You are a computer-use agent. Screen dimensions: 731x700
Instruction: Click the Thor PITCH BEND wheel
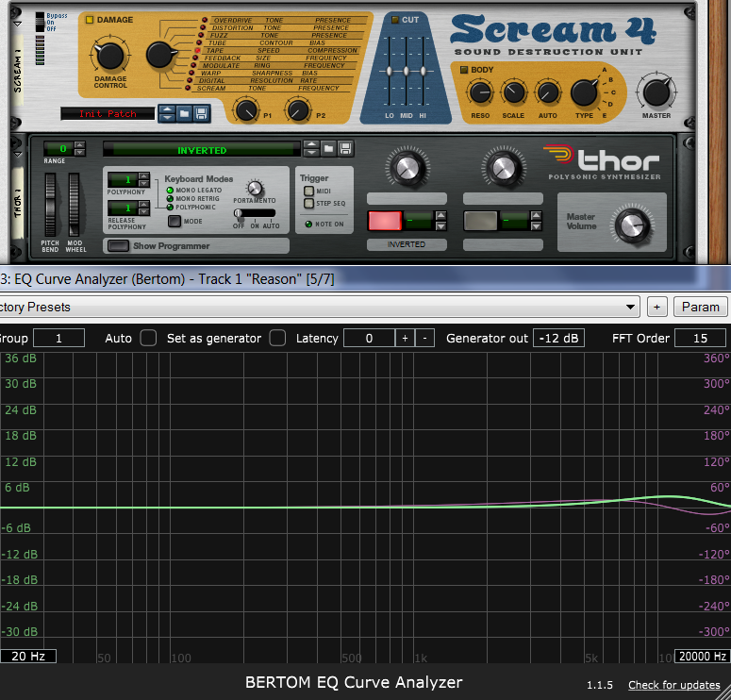(x=50, y=205)
